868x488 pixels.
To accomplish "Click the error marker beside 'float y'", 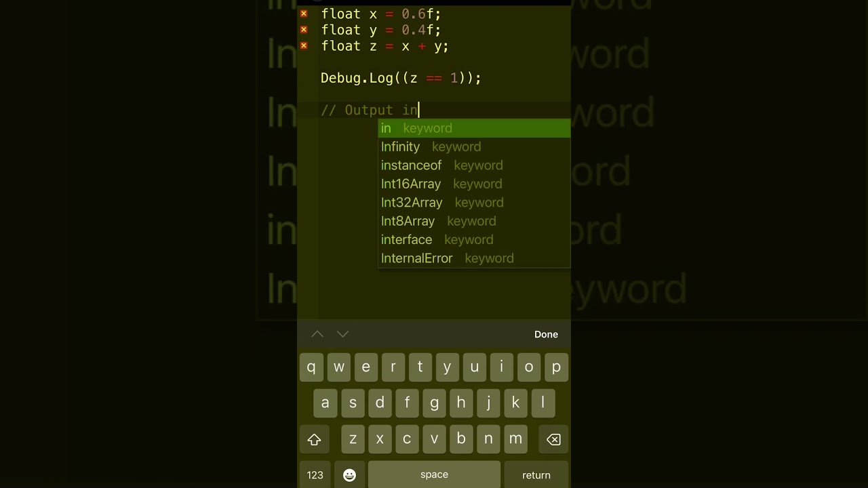I will click(x=304, y=30).
